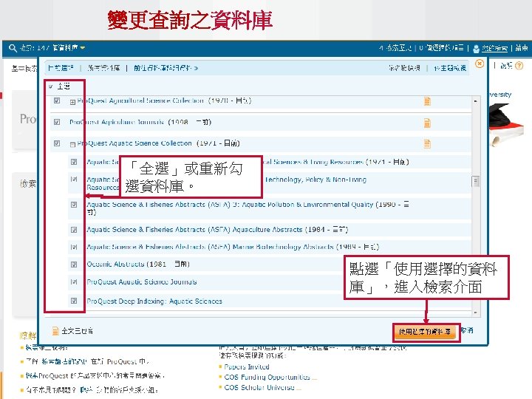Viewport: 532px width, 399px height.
Task: Open ProQuest Agriculture Journals link
Action: coord(117,122)
